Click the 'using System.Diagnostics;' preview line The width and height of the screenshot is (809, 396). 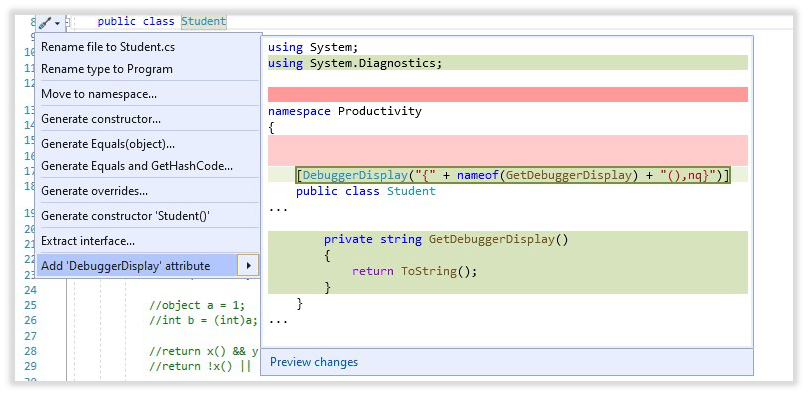[355, 63]
